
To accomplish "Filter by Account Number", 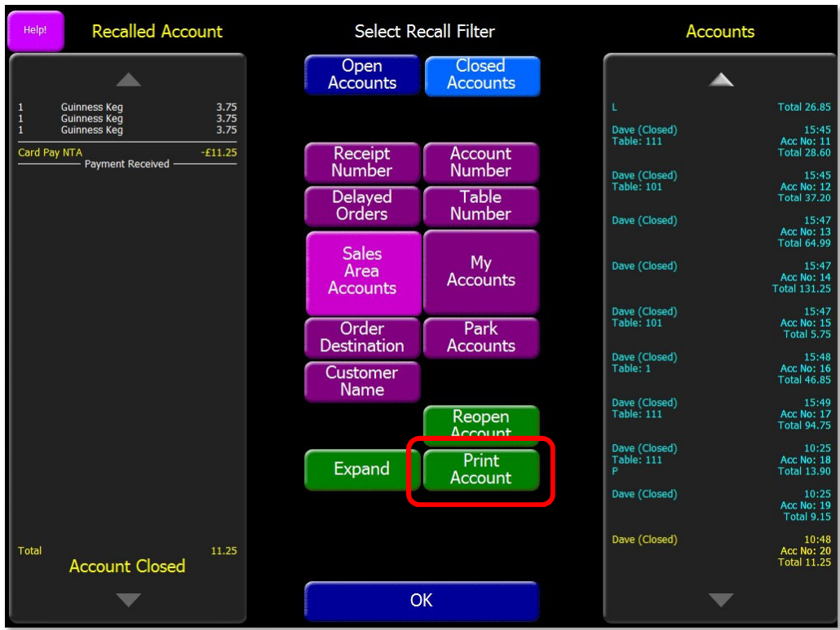I will [481, 162].
